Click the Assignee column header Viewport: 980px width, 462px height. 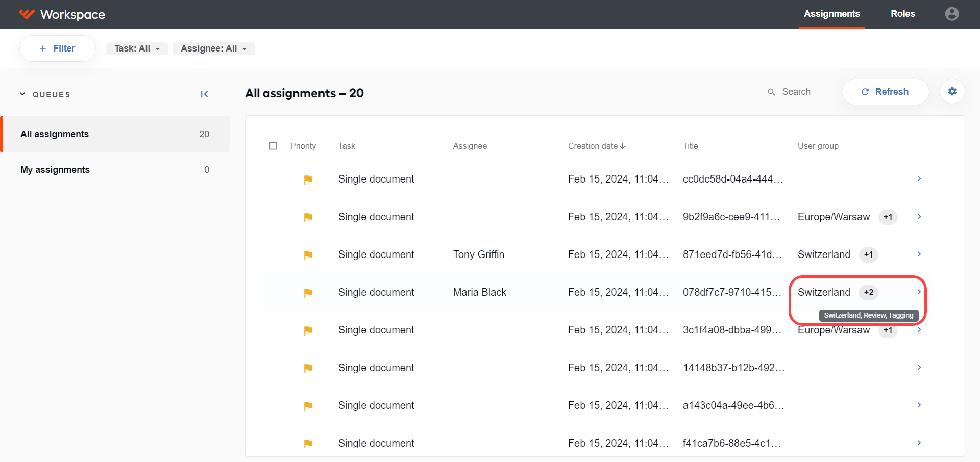470,146
